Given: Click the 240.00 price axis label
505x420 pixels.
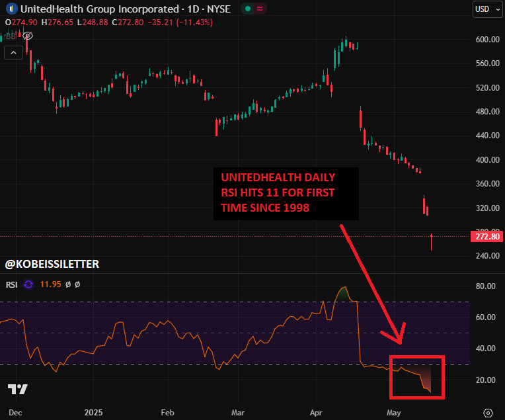Looking at the screenshot, I should click(488, 256).
